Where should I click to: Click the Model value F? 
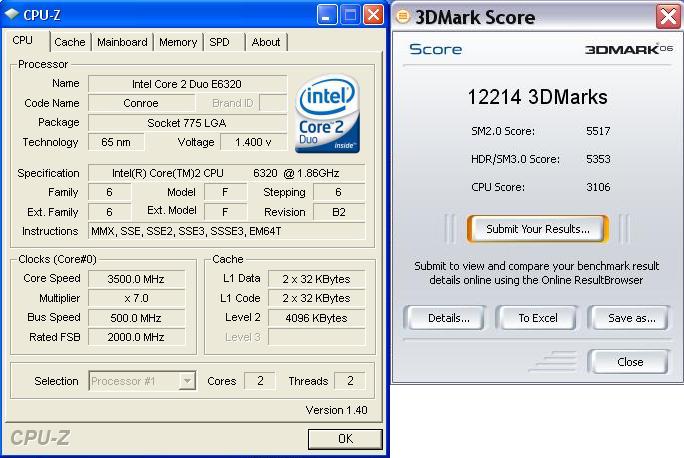[x=225, y=192]
